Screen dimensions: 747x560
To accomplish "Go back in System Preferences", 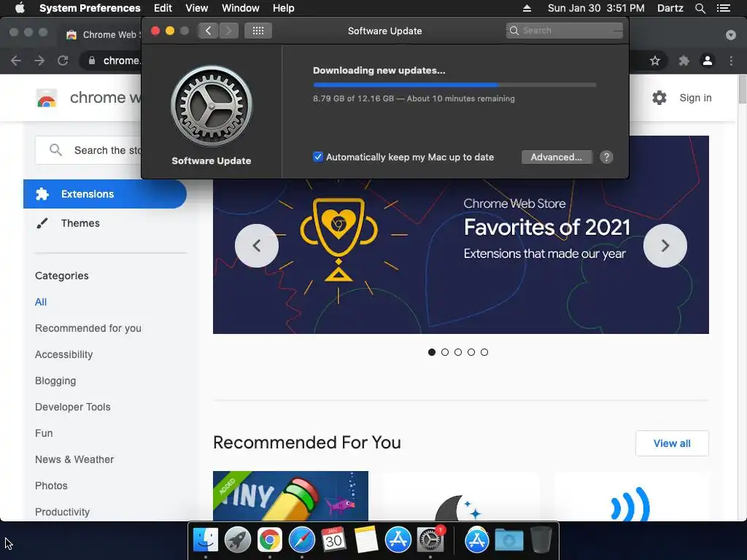I will (x=208, y=31).
